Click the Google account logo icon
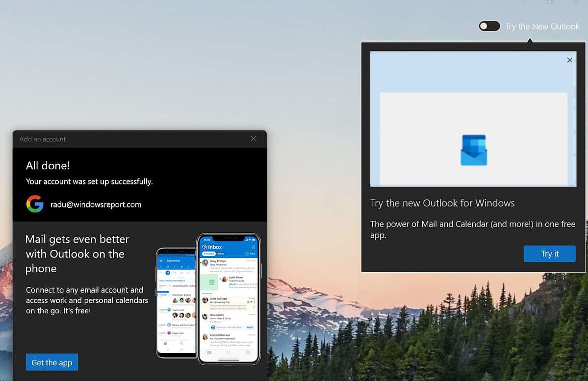The height and width of the screenshot is (381, 588). 35,204
